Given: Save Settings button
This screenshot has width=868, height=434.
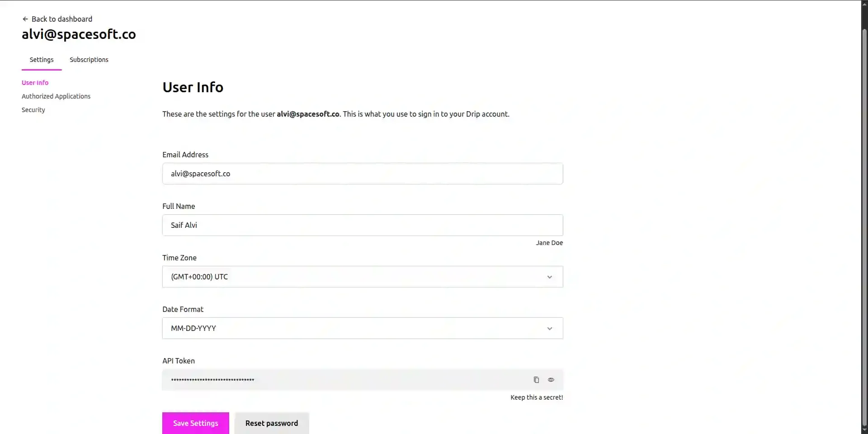Looking at the screenshot, I should pyautogui.click(x=196, y=423).
